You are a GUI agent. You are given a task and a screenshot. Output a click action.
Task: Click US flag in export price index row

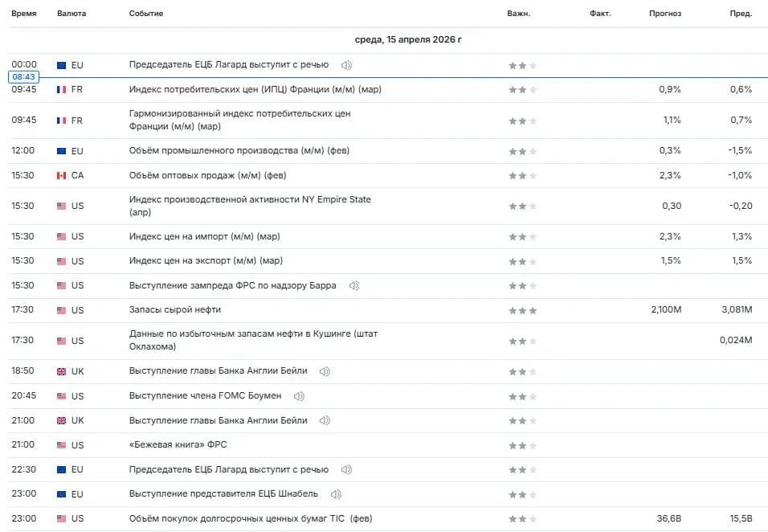tap(61, 261)
